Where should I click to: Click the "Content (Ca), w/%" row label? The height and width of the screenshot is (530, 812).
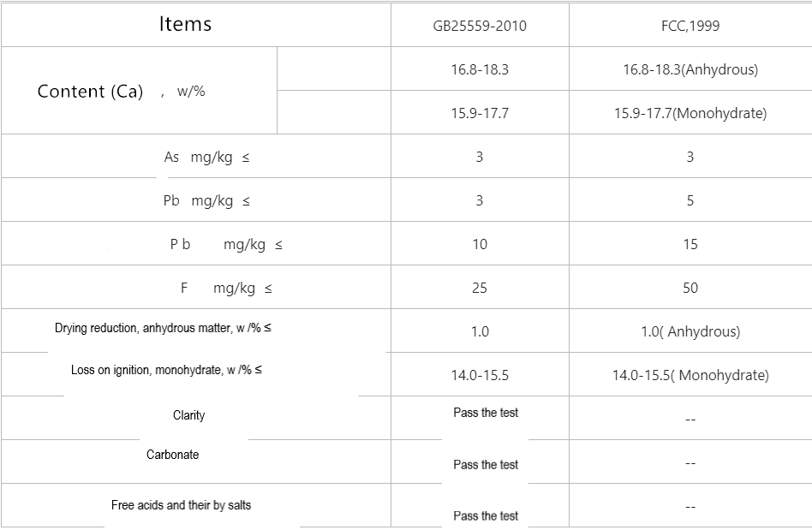(x=122, y=92)
